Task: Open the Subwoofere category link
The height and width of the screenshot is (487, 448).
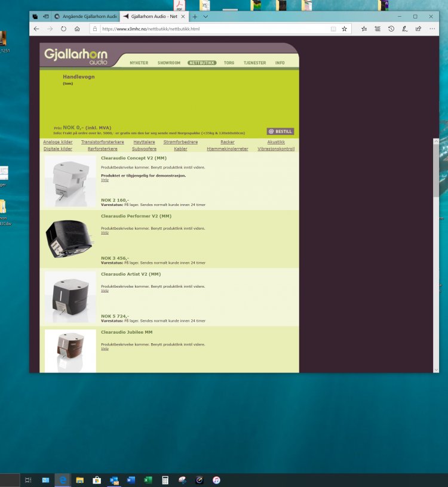Action: (144, 149)
